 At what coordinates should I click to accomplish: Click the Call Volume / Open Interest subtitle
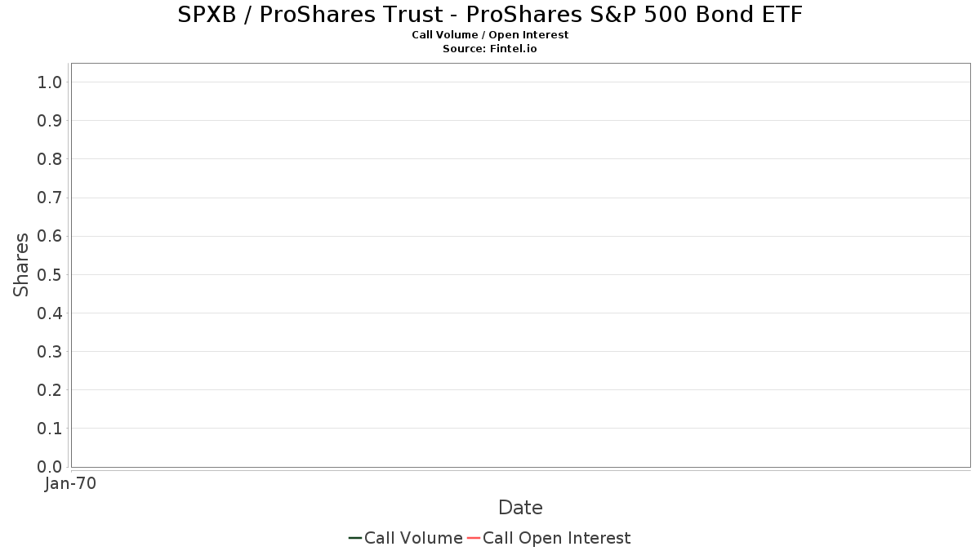(x=490, y=35)
